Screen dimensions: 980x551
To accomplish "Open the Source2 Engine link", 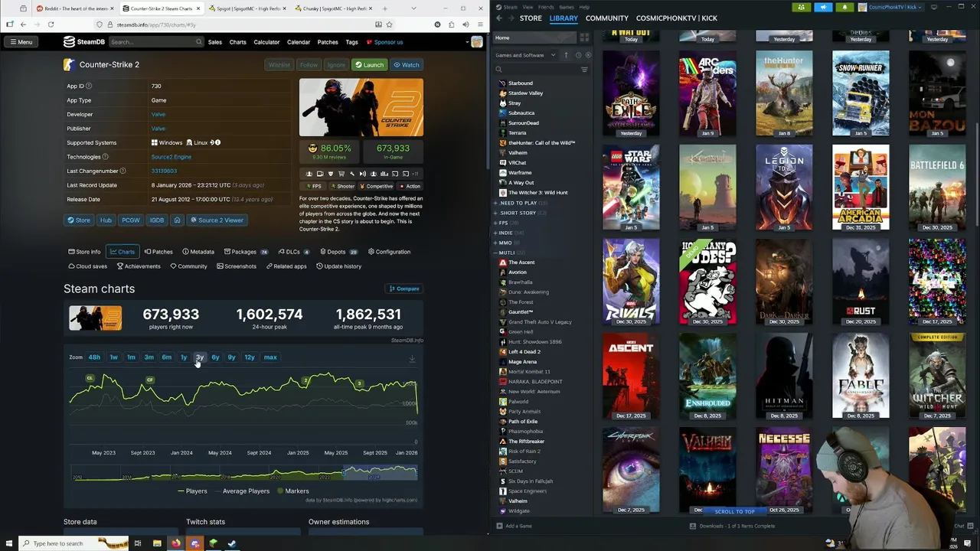I will tap(171, 157).
